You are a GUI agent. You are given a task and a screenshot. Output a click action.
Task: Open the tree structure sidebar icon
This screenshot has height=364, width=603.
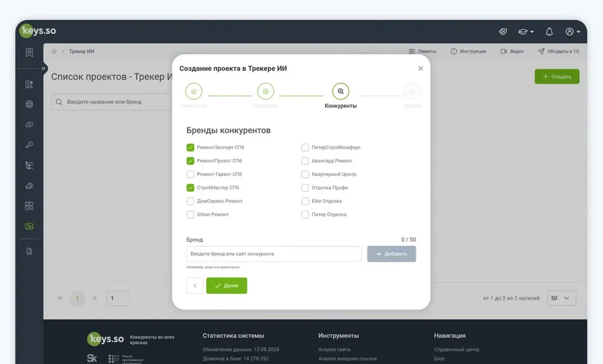tap(29, 166)
